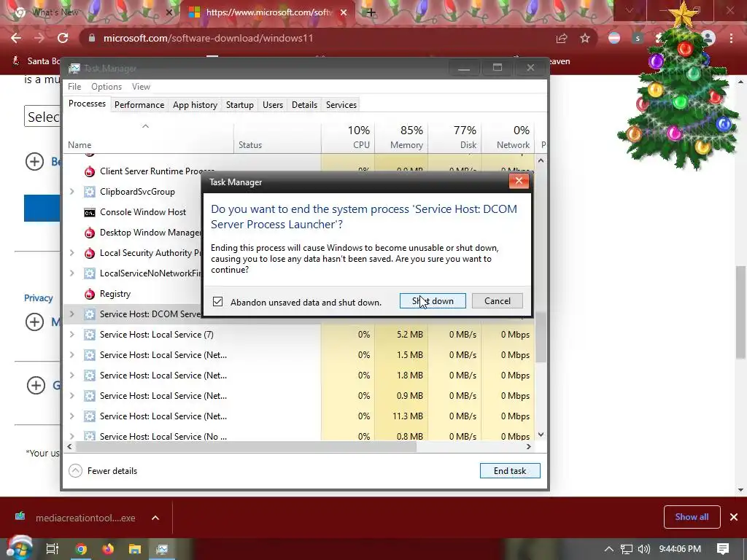Switch to What's New tab
The width and height of the screenshot is (747, 560).
pyautogui.click(x=91, y=12)
